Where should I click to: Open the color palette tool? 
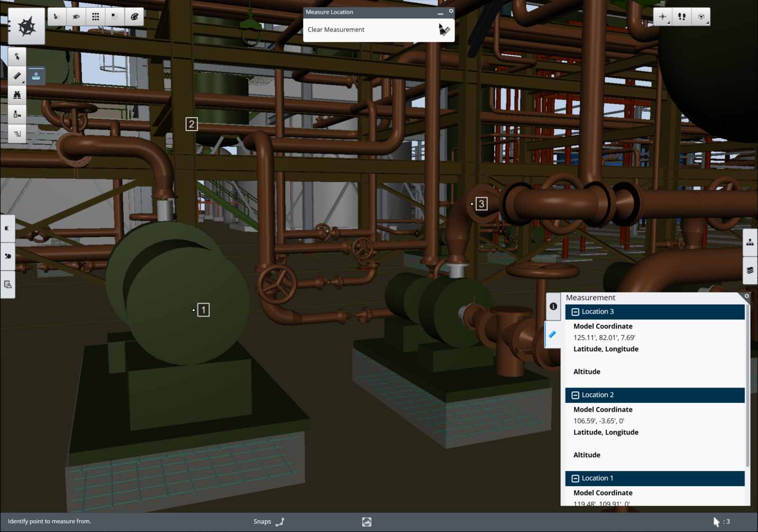coord(134,17)
